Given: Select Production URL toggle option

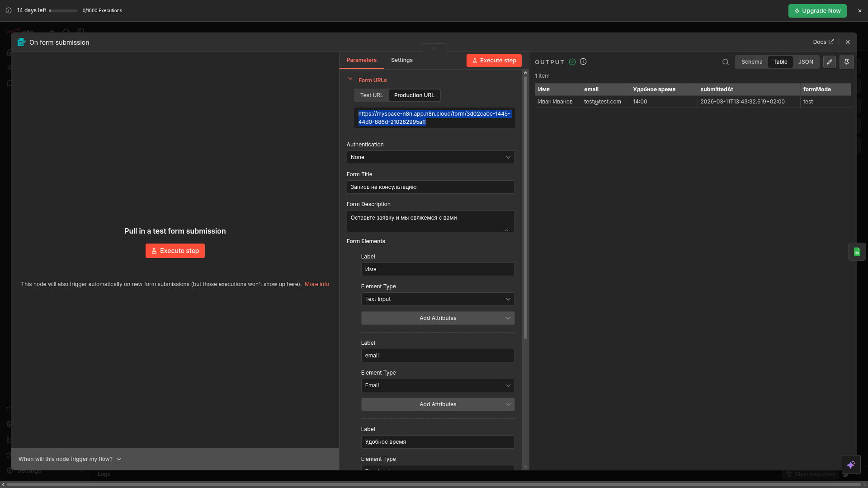Looking at the screenshot, I should pyautogui.click(x=414, y=95).
